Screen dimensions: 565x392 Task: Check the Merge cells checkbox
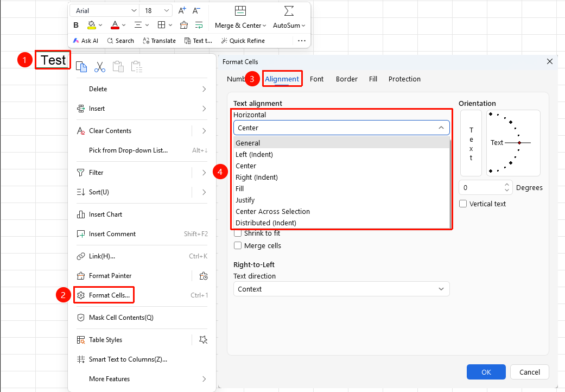[x=238, y=246]
